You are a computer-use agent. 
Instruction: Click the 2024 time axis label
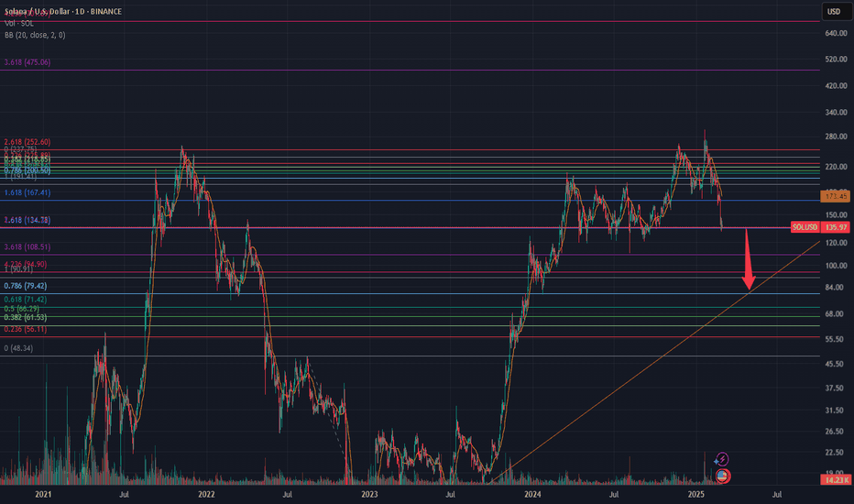(x=532, y=494)
